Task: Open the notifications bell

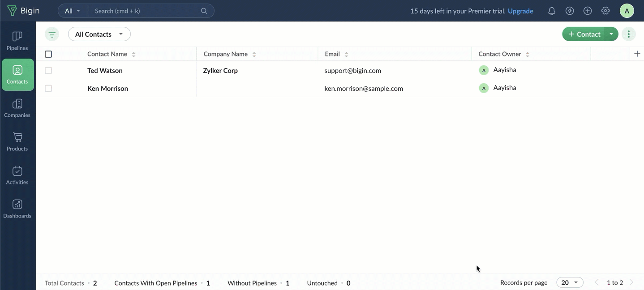Action: (x=552, y=11)
